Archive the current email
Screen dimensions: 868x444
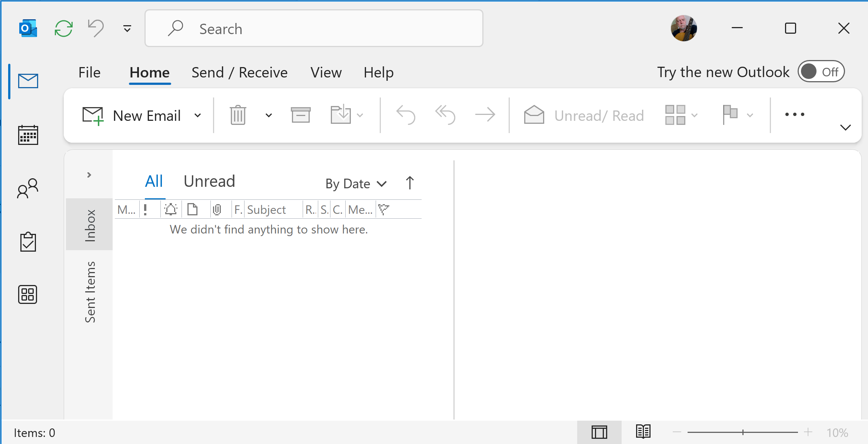[x=300, y=115]
